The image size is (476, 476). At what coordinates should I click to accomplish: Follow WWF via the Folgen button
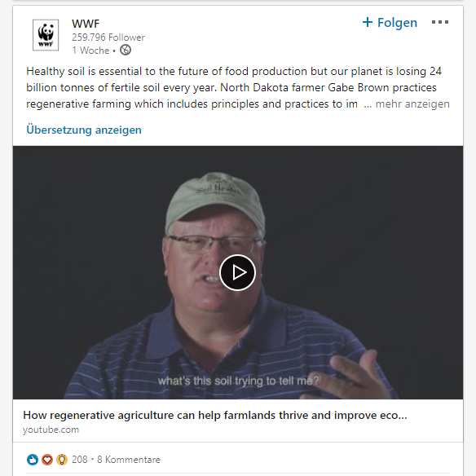[x=390, y=23]
